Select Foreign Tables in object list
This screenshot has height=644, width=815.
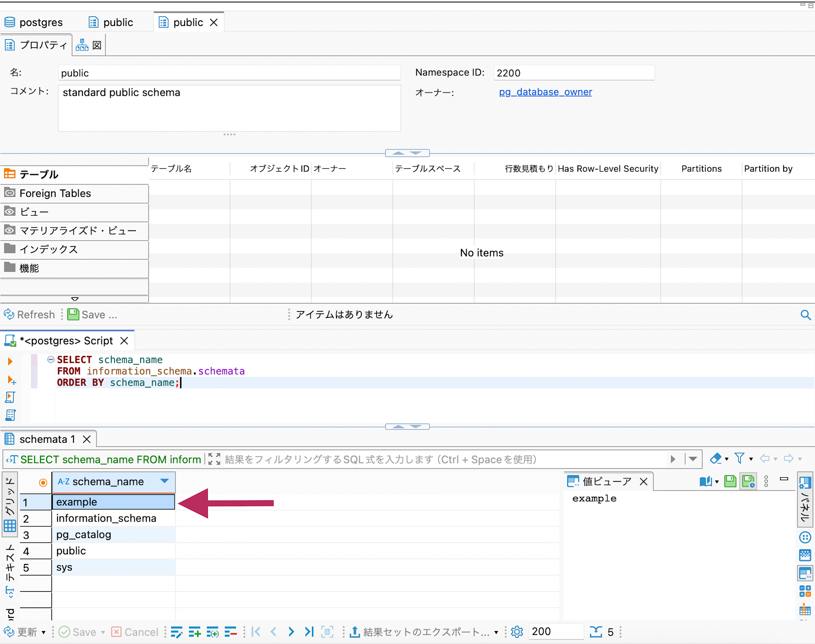point(75,193)
